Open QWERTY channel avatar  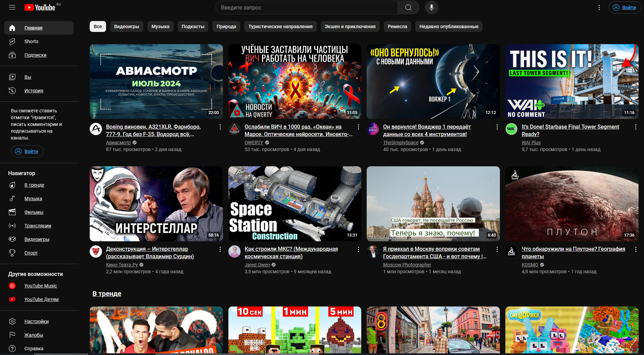[x=234, y=129]
